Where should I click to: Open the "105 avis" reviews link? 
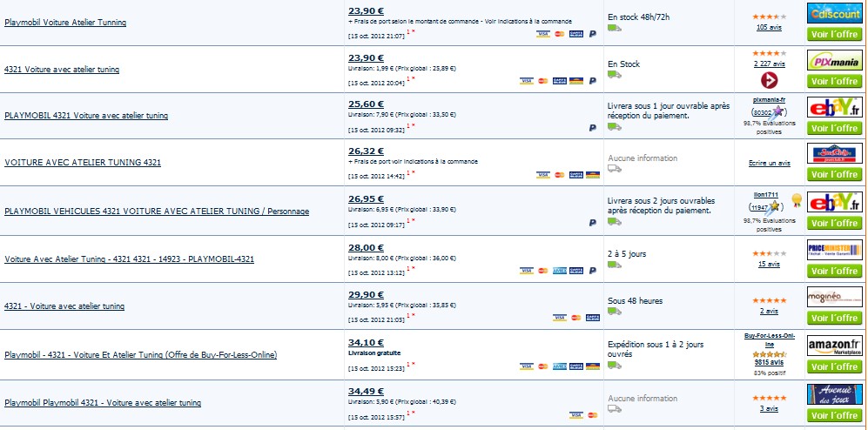click(x=769, y=28)
